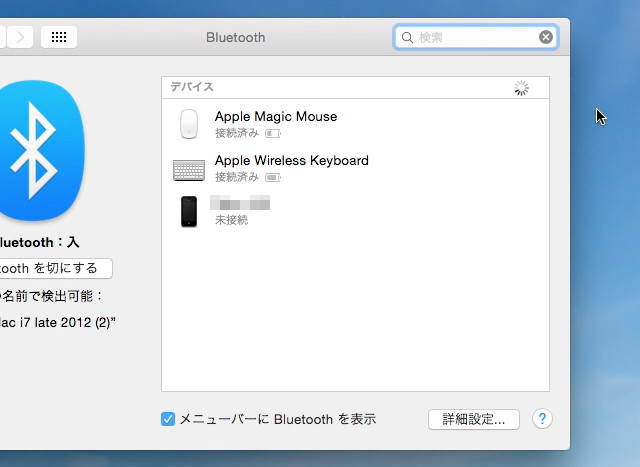
Task: Click the magnifying glass search icon
Action: pos(407,38)
